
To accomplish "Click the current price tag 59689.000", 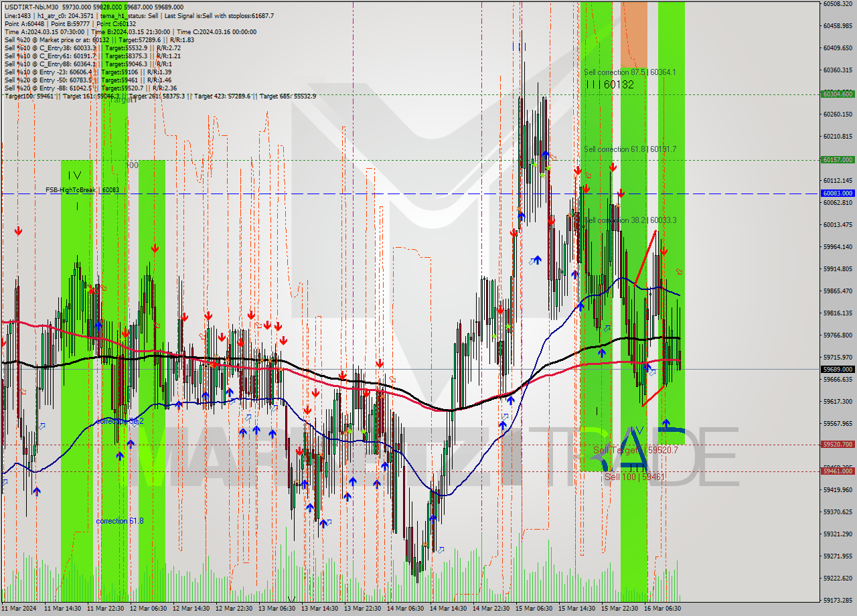I will 838,369.
